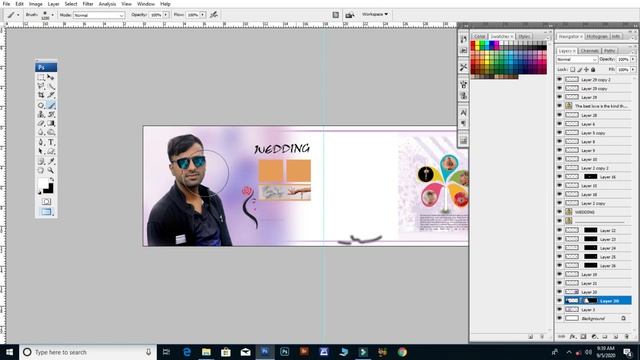Select the Crop tool
The width and height of the screenshot is (640, 360).
pyautogui.click(x=41, y=95)
